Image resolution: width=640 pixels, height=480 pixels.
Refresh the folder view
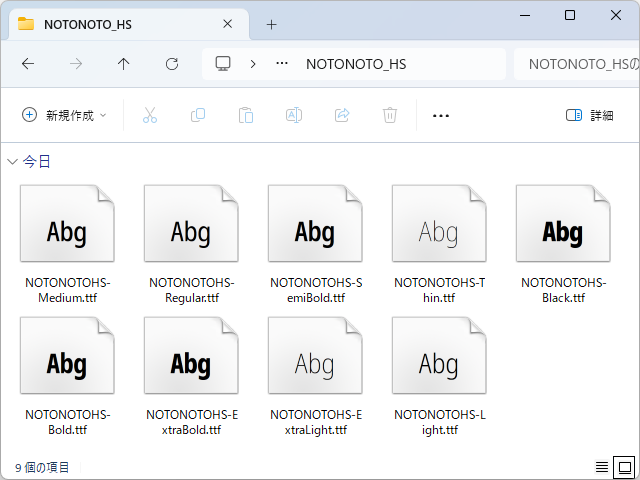tap(172, 64)
